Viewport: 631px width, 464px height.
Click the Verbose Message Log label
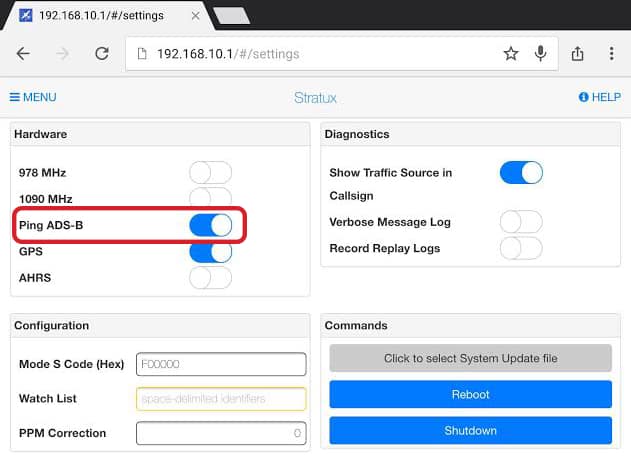coord(390,222)
